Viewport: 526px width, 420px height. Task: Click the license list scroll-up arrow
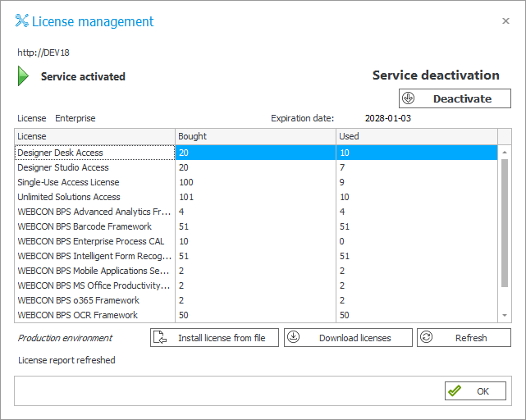click(x=505, y=153)
